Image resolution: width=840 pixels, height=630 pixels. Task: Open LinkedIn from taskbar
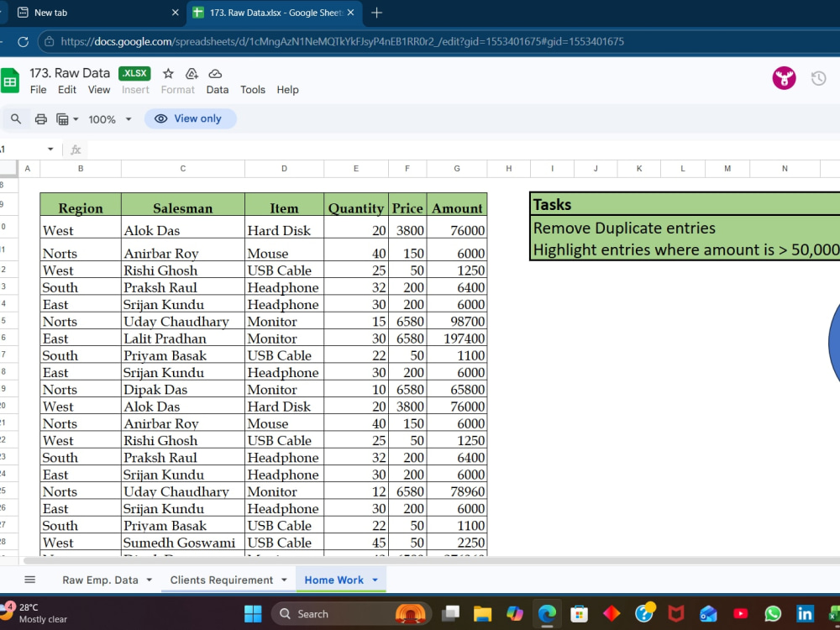pyautogui.click(x=805, y=614)
